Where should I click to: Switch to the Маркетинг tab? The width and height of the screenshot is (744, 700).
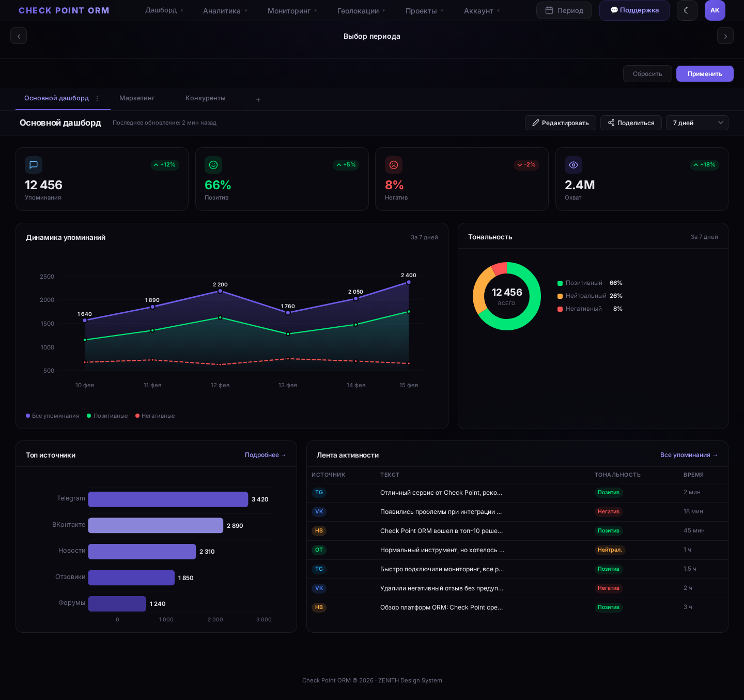coord(137,98)
